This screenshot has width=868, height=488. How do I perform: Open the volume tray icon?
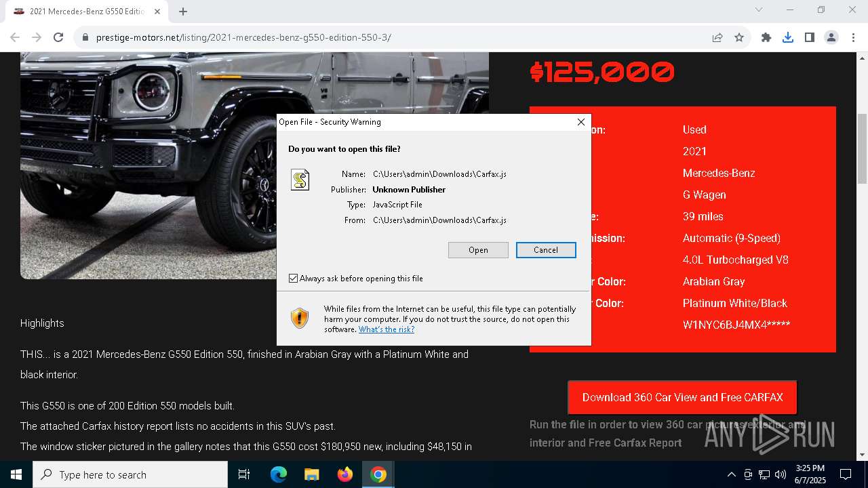pos(781,474)
